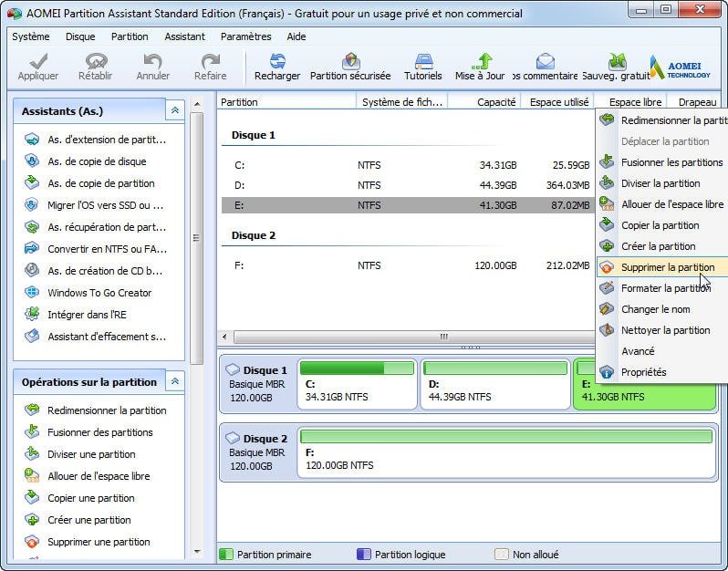Select the F: partition row in list

(x=408, y=265)
